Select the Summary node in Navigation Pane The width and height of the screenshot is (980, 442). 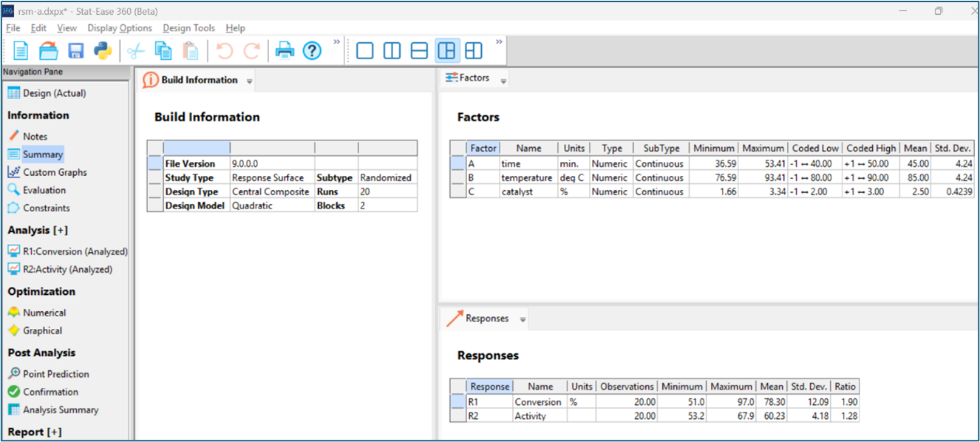tap(35, 154)
